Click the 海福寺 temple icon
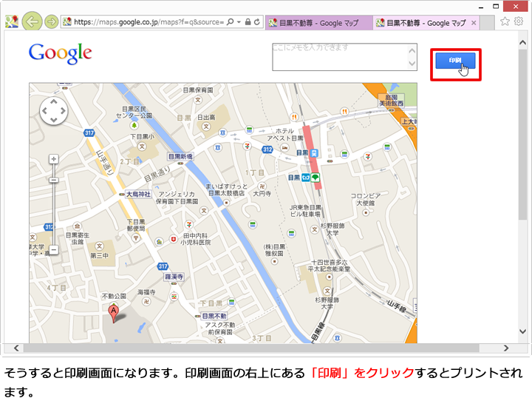Viewport: 532px width, 398px height. click(x=146, y=301)
